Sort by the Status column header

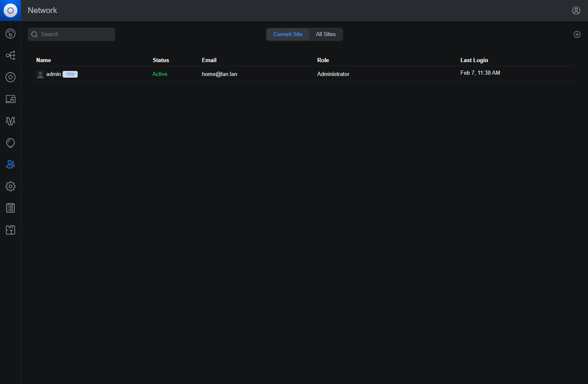[x=161, y=60]
